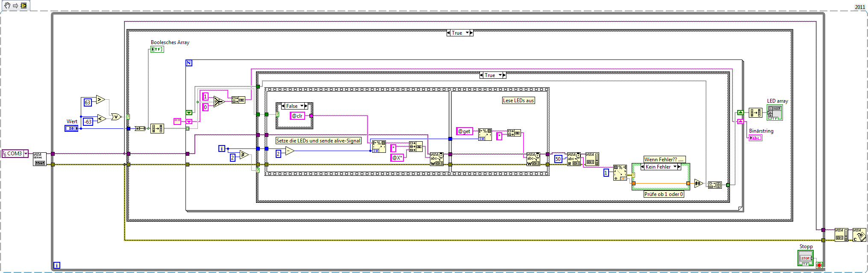Viewport: 868px width, 273px height.
Task: Select the hand scroll tool in the toolbar
Action: pyautogui.click(x=7, y=6)
